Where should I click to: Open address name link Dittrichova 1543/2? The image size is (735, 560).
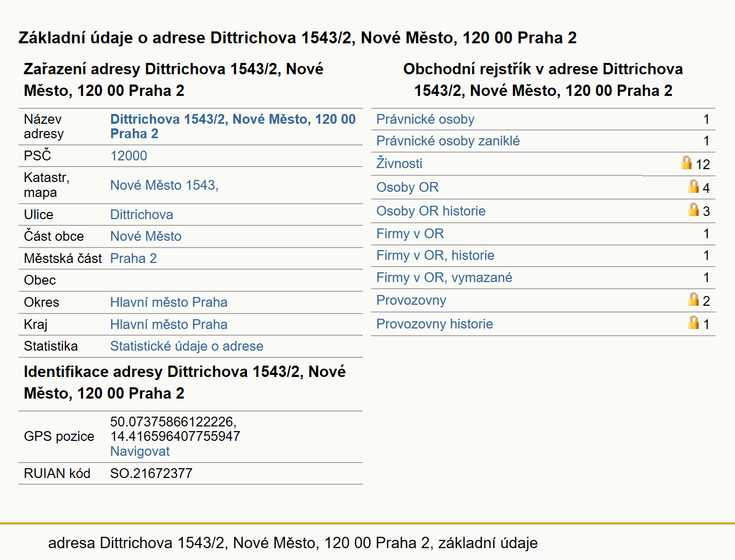click(232, 126)
